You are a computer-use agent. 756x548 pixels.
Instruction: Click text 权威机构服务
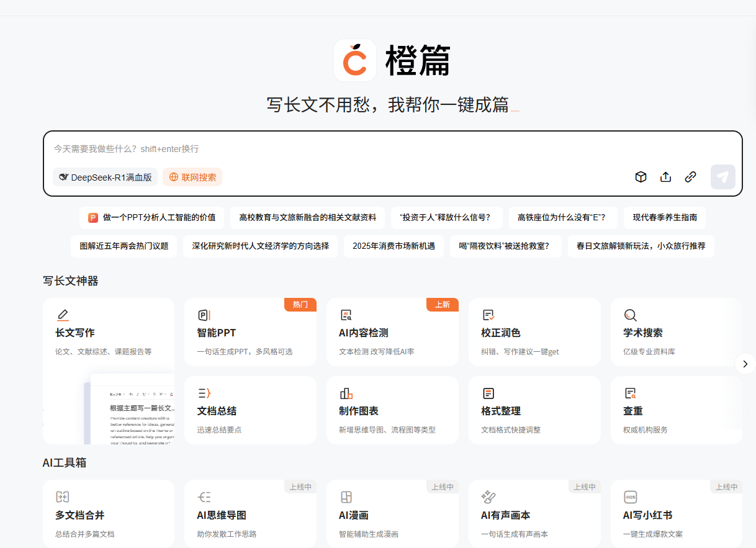coord(646,429)
